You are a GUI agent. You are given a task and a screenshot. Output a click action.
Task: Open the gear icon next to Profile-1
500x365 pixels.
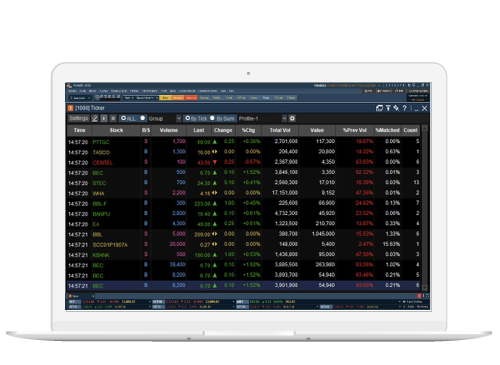[292, 118]
